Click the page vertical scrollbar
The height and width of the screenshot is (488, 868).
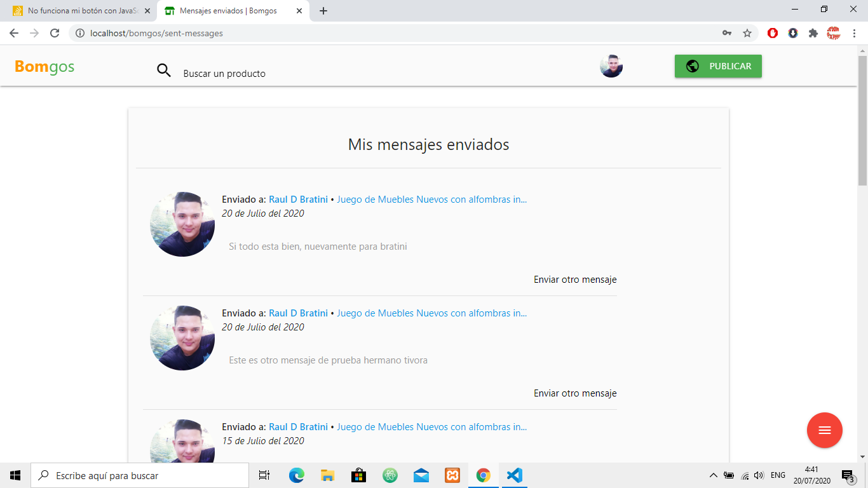pyautogui.click(x=862, y=121)
